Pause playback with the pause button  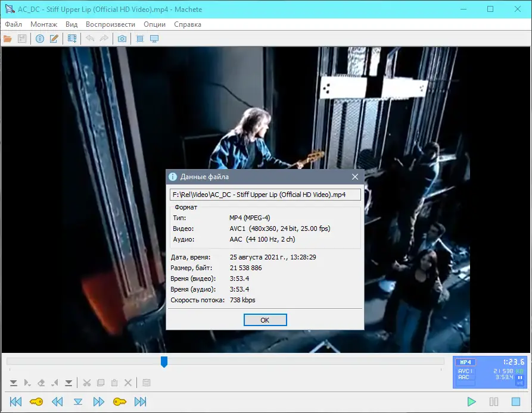[x=494, y=402]
